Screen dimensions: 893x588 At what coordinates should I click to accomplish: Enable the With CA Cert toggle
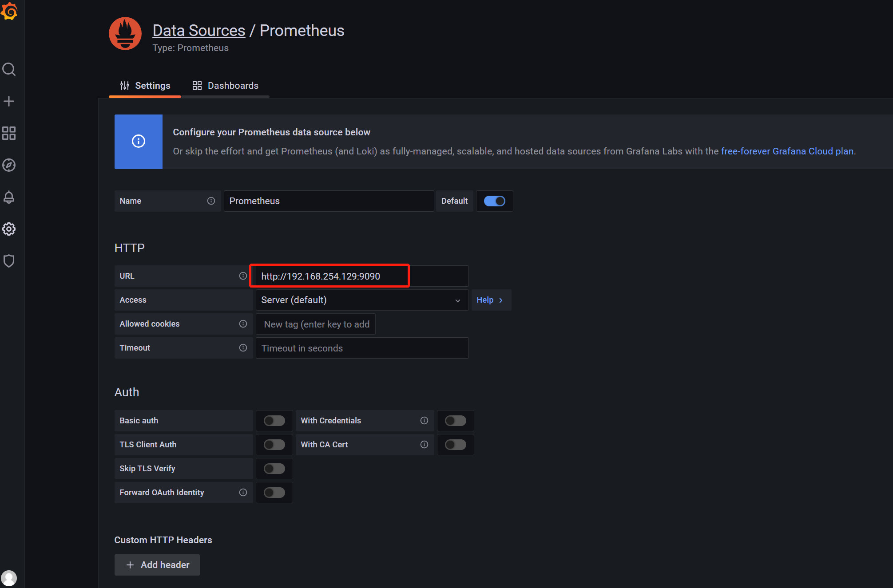(455, 444)
